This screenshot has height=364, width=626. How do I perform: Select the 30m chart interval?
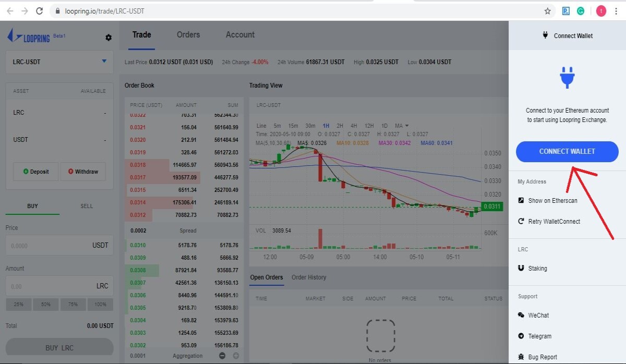point(310,126)
